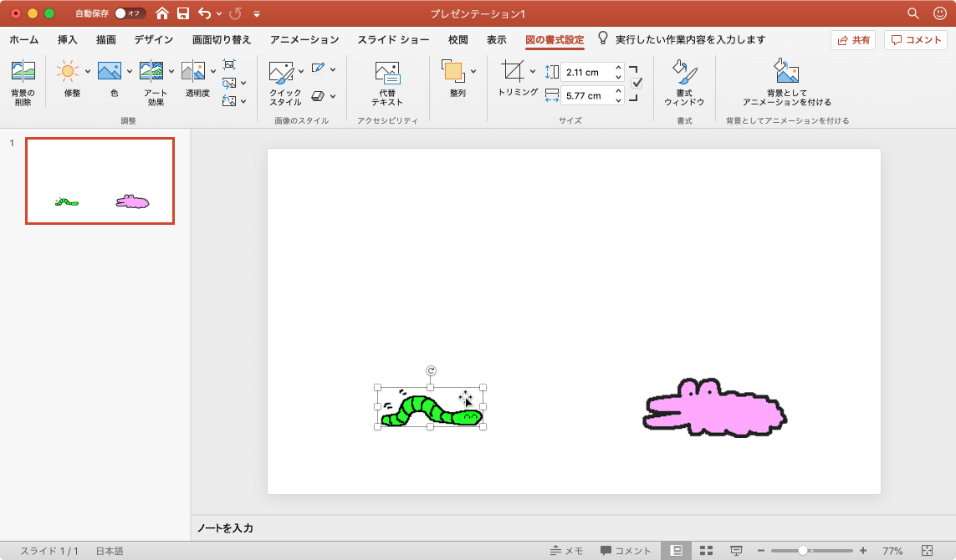Click the zoom slider handle

coord(803,551)
